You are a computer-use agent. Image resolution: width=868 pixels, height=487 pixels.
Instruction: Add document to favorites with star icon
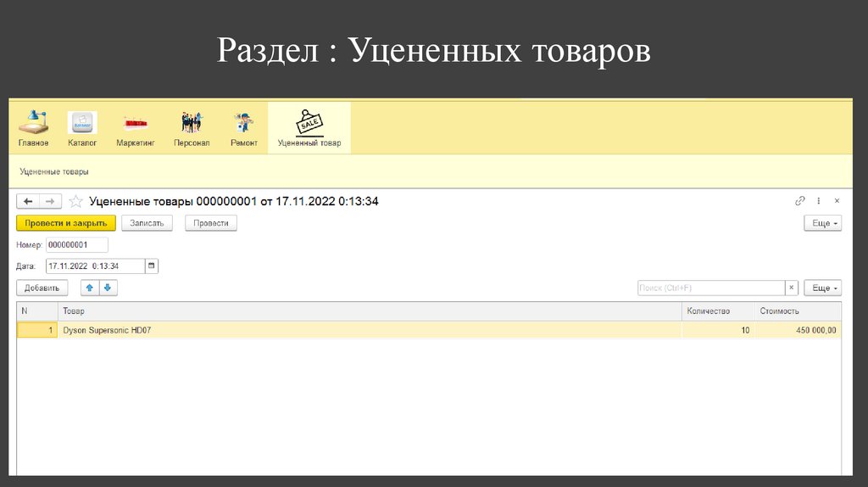[x=75, y=201]
